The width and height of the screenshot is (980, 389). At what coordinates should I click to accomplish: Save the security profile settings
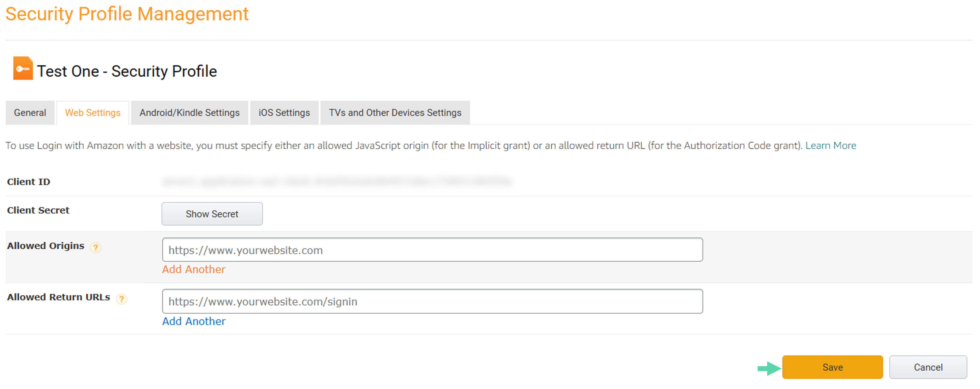(832, 367)
